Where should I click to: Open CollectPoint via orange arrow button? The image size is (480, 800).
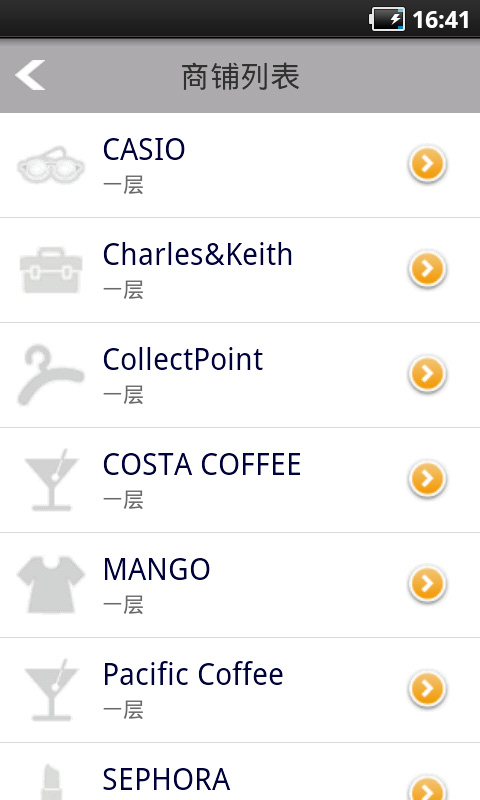point(427,374)
